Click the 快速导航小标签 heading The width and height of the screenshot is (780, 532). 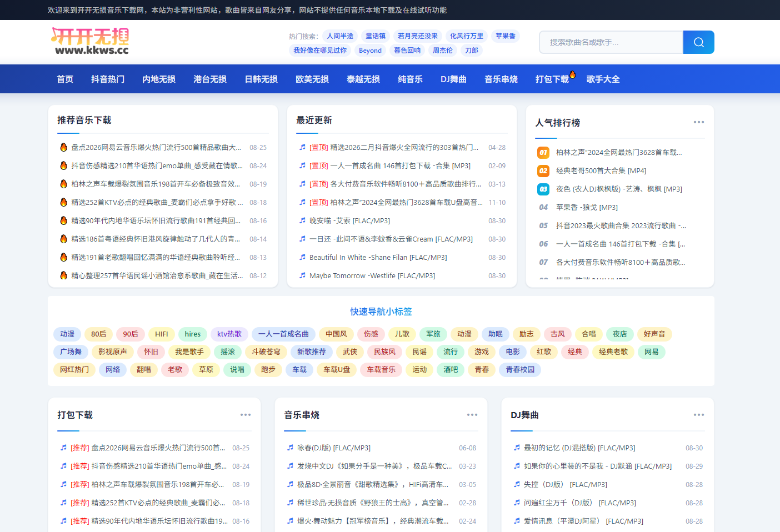pos(381,312)
